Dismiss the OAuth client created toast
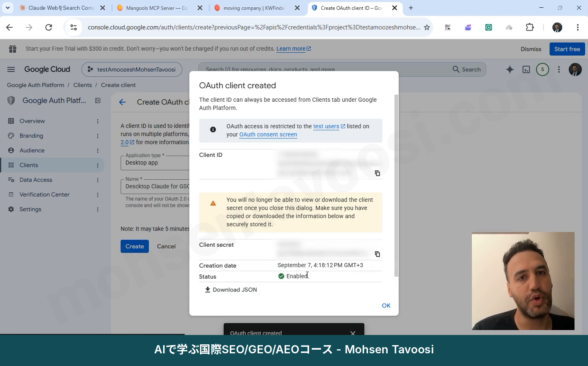This screenshot has width=588, height=366. point(353,333)
